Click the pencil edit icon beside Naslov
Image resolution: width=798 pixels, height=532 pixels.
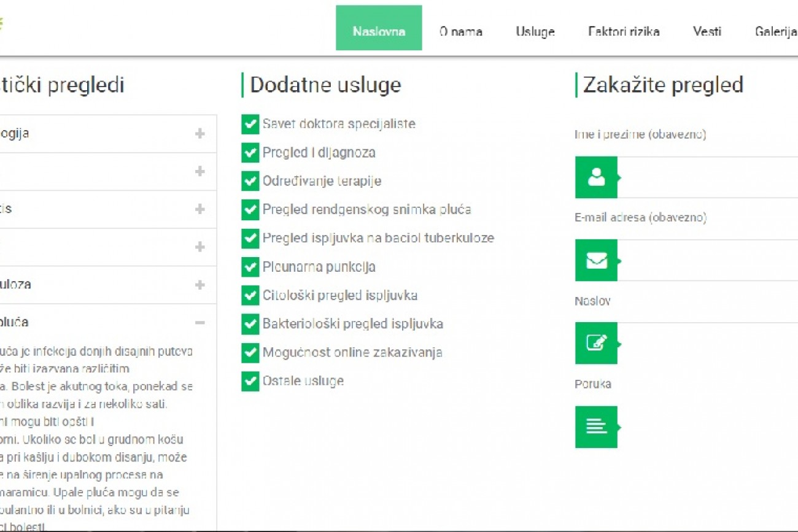(596, 343)
